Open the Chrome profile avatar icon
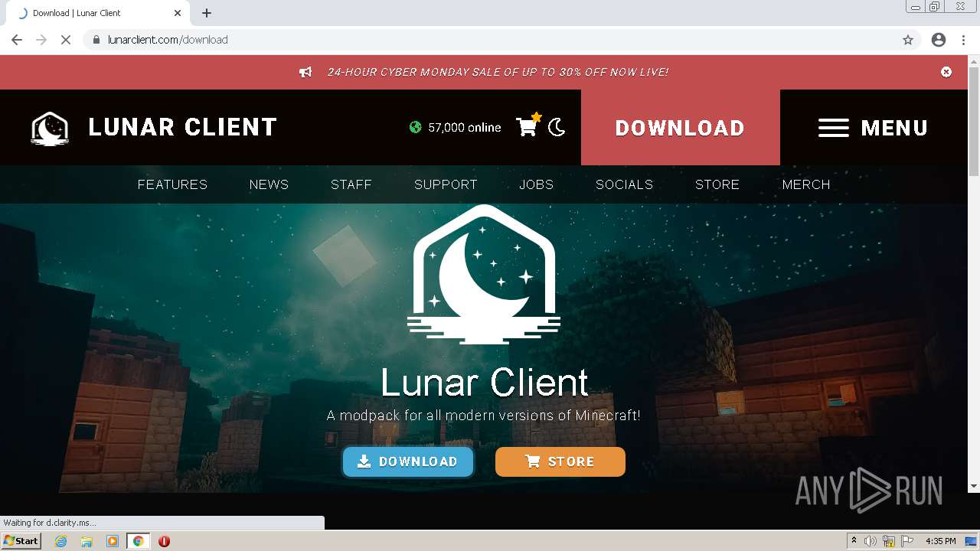Image resolution: width=980 pixels, height=551 pixels. click(939, 40)
